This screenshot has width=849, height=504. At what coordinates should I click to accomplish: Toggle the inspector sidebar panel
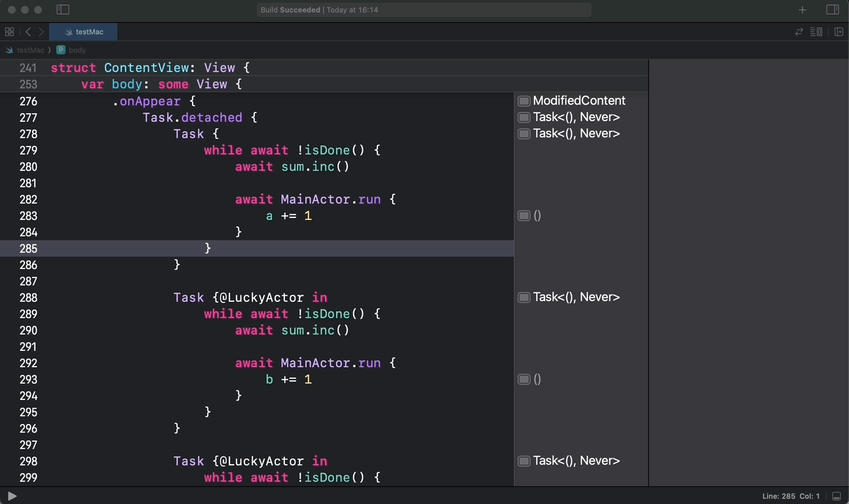coord(833,10)
